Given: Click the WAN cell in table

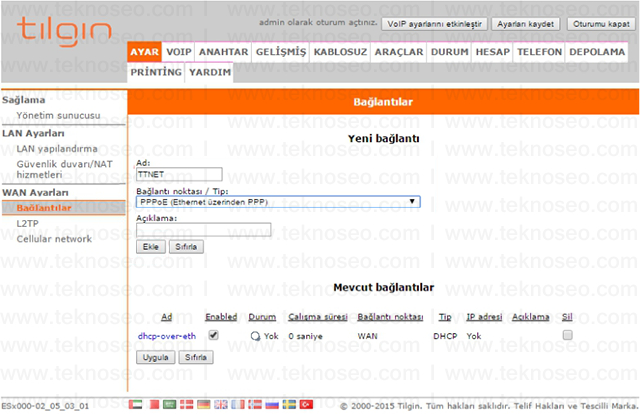Looking at the screenshot, I should coord(367,336).
